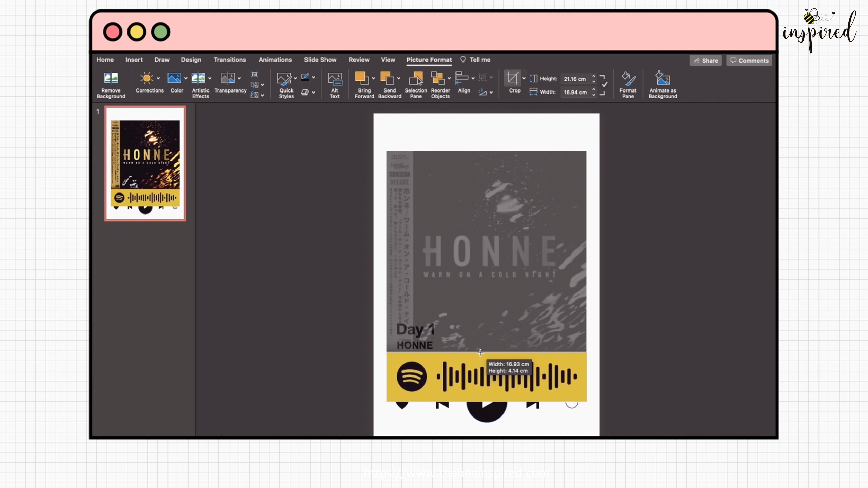The width and height of the screenshot is (868, 488).
Task: Click the Width value field
Action: click(575, 92)
